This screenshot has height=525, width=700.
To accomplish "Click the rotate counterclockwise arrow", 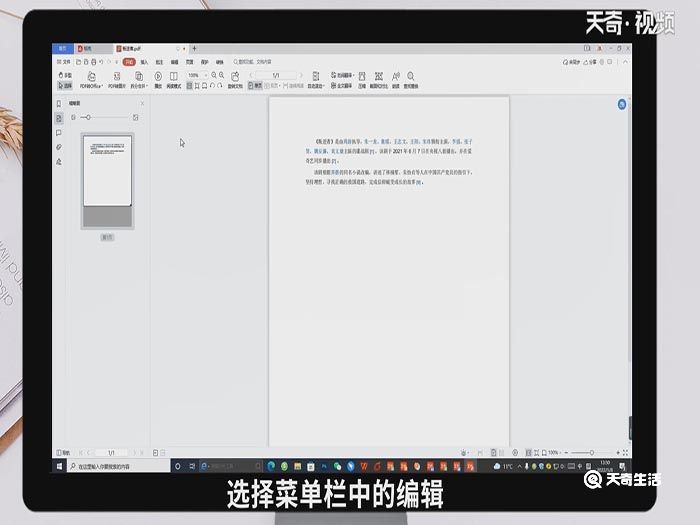I will 212,85.
